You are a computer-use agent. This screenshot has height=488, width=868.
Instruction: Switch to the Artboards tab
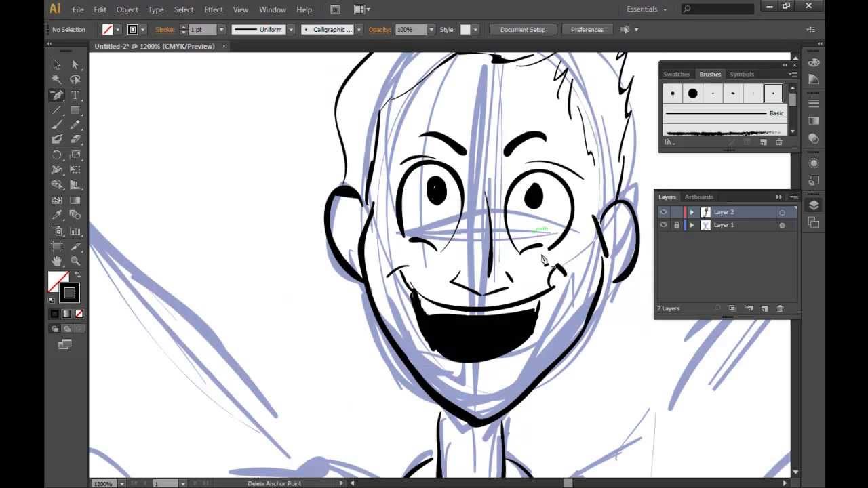point(698,197)
